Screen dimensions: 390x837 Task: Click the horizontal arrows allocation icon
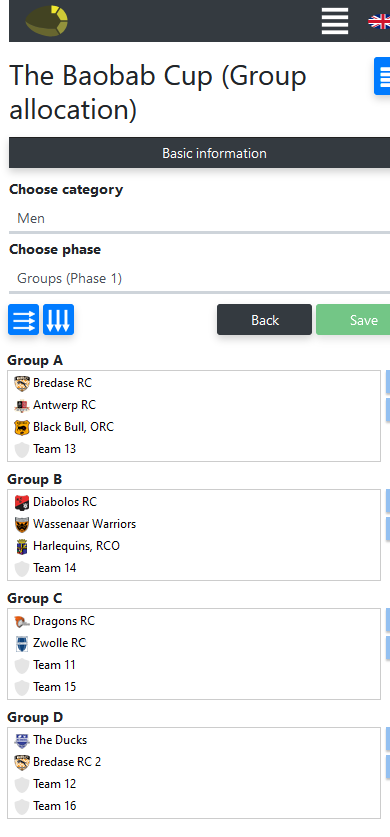[x=23, y=320]
